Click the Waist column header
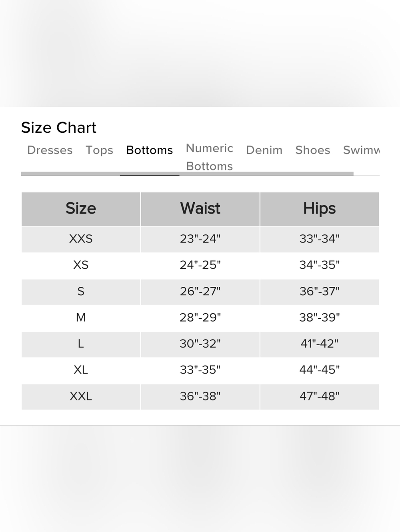Image resolution: width=400 pixels, height=532 pixels. click(x=200, y=209)
